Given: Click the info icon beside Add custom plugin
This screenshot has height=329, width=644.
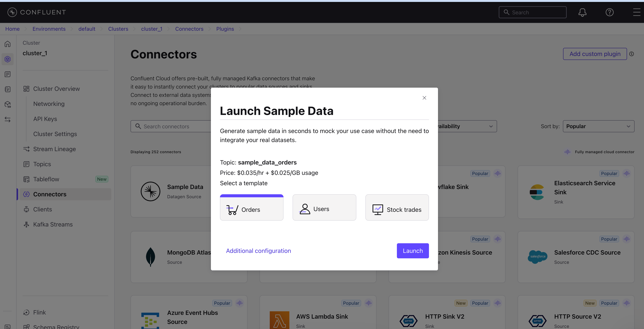Looking at the screenshot, I should [632, 54].
